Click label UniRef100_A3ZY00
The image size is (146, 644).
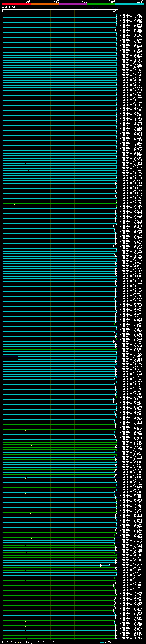131,324
